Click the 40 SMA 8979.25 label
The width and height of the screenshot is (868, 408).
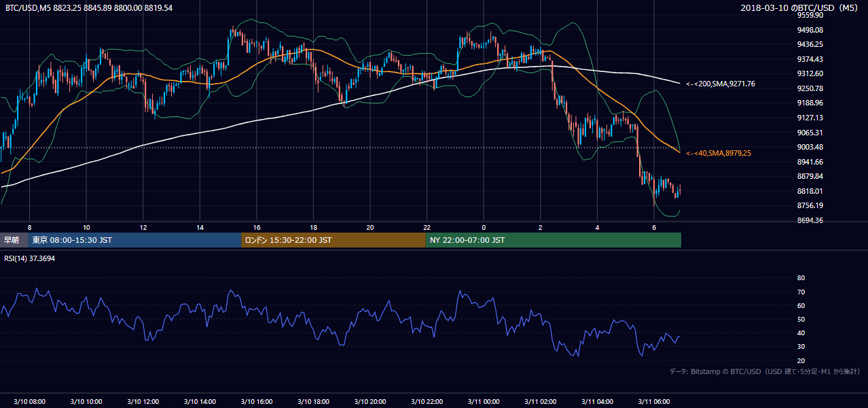tap(719, 153)
